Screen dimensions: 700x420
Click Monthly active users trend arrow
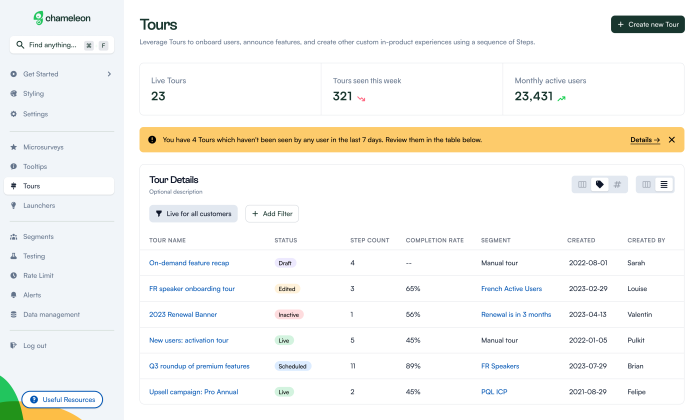pos(561,98)
